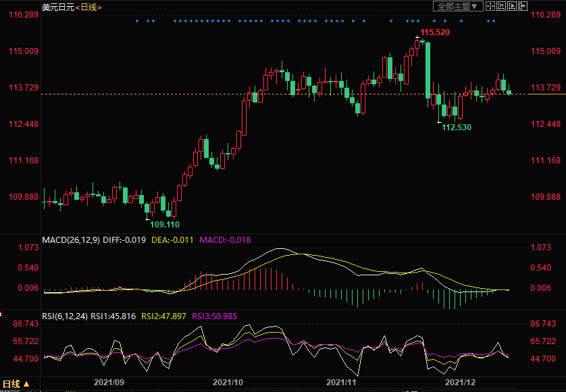Viewport: 566px width, 392px height.
Task: Click the DEA:-0.011 value label
Action: [x=172, y=240]
